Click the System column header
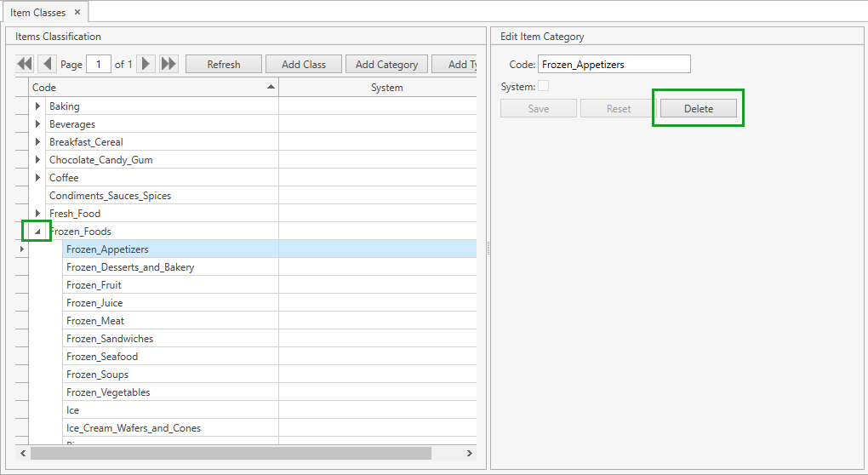Screen dimensions: 868x475 click(386, 88)
